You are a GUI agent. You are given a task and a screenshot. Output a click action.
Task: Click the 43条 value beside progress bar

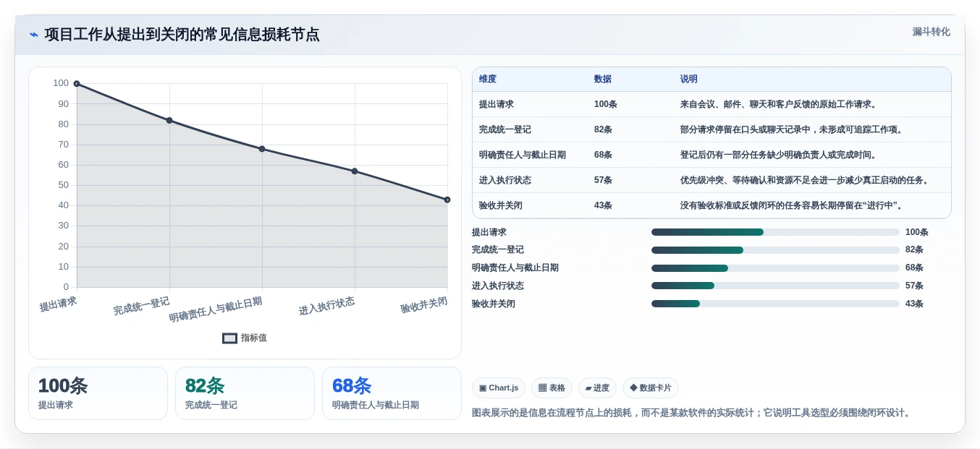click(914, 304)
